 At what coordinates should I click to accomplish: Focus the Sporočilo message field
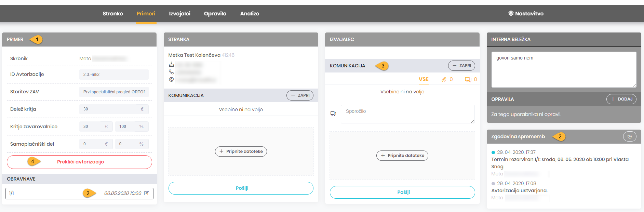(407, 114)
